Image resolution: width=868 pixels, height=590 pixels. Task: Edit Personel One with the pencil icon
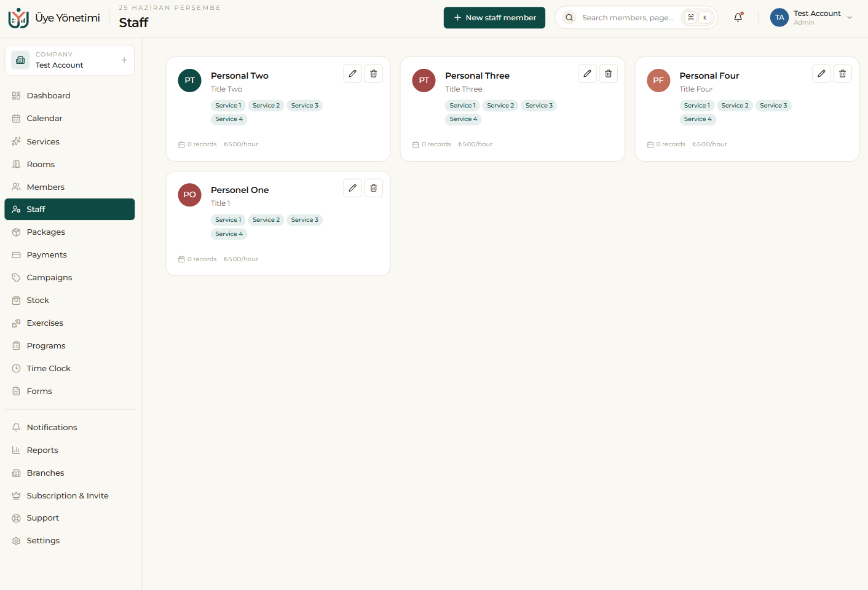(352, 188)
